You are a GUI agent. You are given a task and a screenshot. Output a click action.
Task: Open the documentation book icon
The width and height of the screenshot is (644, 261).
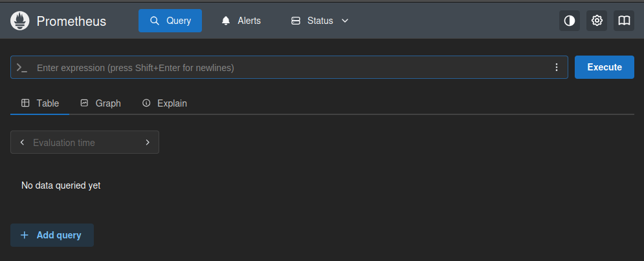[624, 21]
